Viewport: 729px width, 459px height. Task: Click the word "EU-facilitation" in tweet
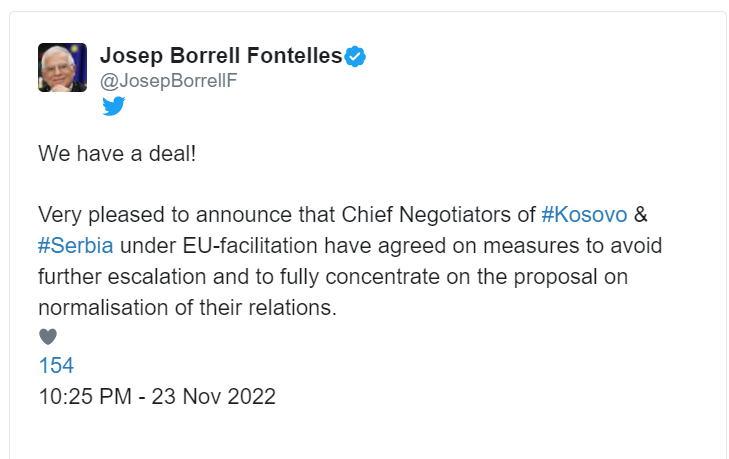tap(250, 246)
